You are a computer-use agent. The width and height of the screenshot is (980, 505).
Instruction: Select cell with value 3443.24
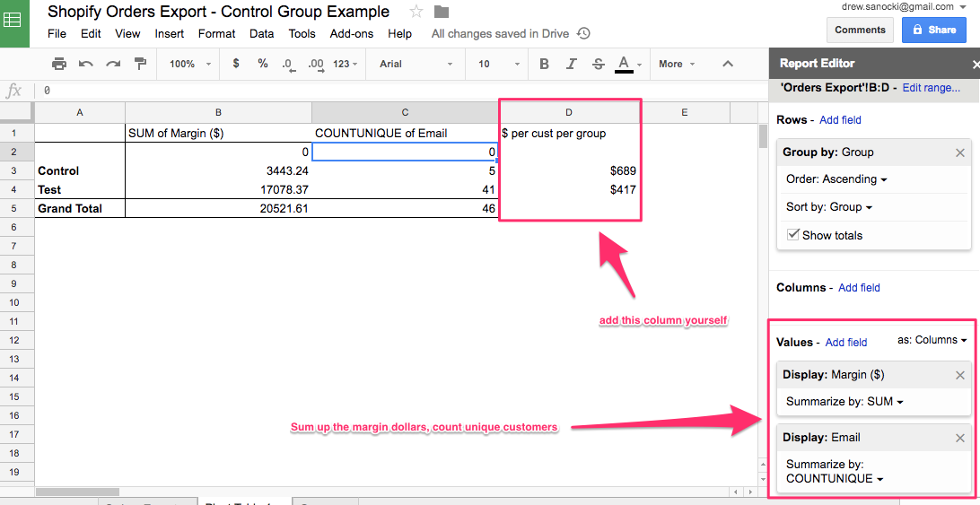[x=218, y=170]
